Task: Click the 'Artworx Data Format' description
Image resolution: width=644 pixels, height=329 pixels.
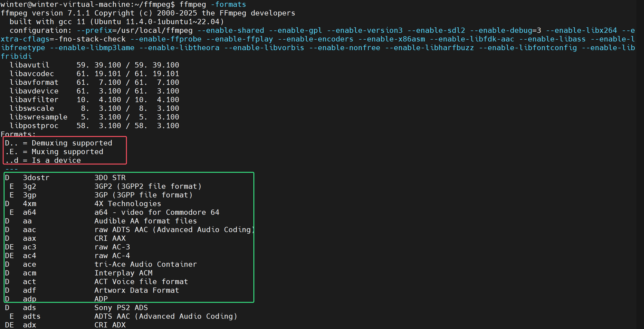Action: [137, 290]
